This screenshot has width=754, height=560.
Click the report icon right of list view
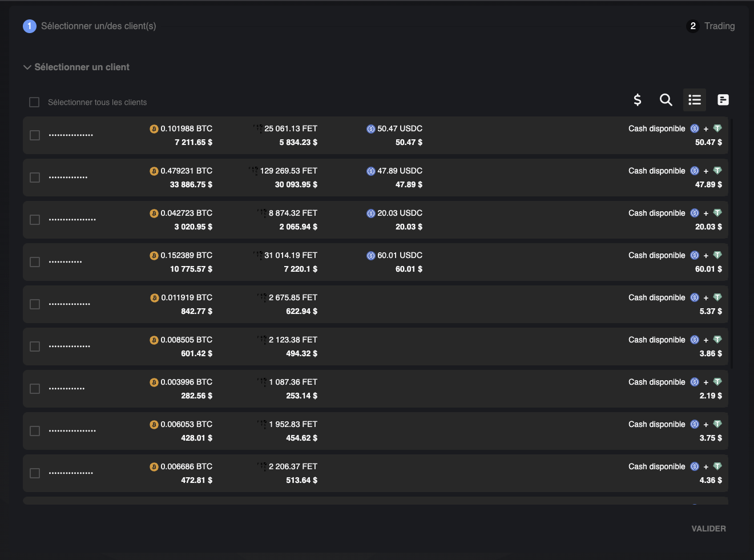(723, 100)
